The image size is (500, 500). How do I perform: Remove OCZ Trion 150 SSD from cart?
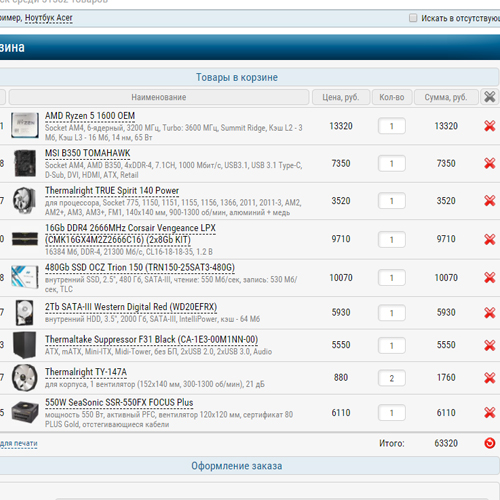489,277
